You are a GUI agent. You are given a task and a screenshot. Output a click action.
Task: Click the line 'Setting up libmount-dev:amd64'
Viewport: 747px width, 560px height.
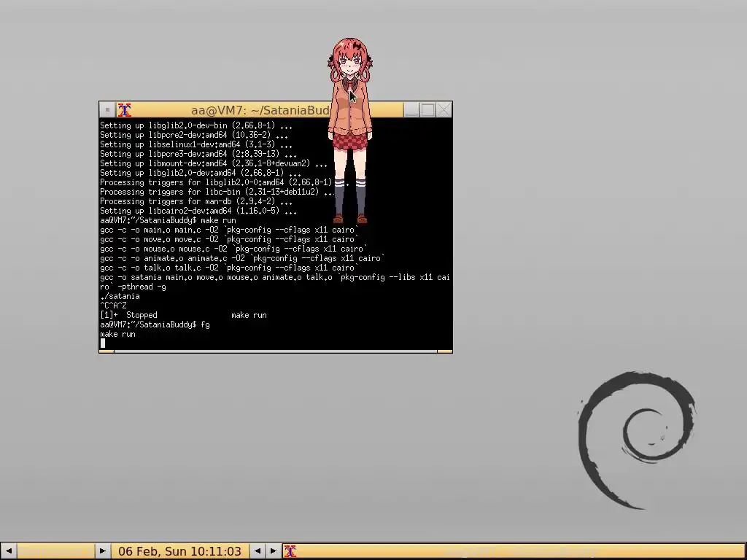click(214, 163)
